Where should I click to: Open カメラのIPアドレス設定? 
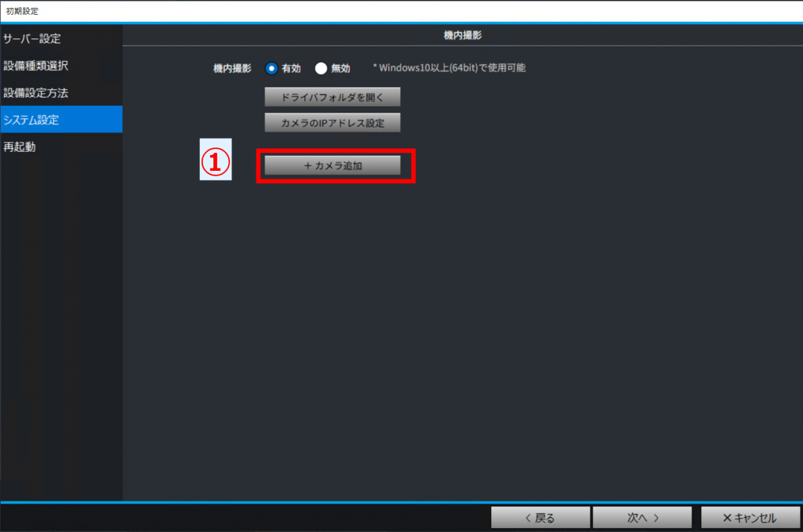click(x=332, y=123)
